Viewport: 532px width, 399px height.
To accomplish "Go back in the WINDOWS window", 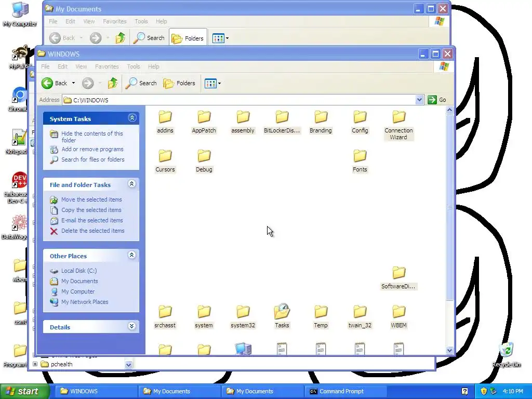I will (54, 83).
